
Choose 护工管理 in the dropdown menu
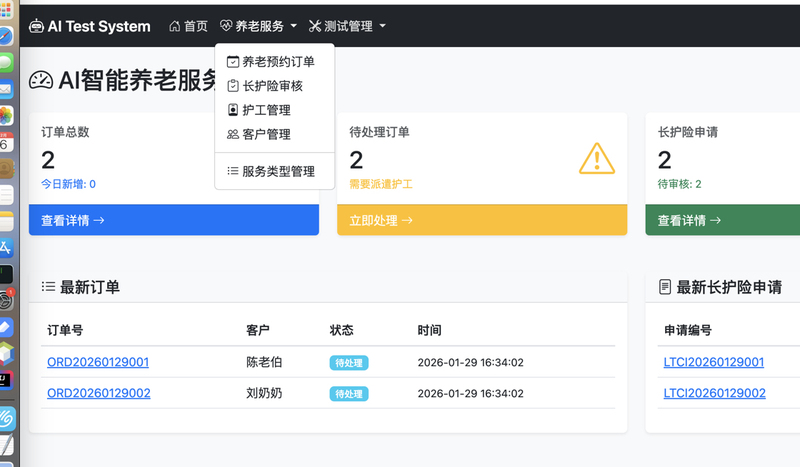tap(274, 110)
